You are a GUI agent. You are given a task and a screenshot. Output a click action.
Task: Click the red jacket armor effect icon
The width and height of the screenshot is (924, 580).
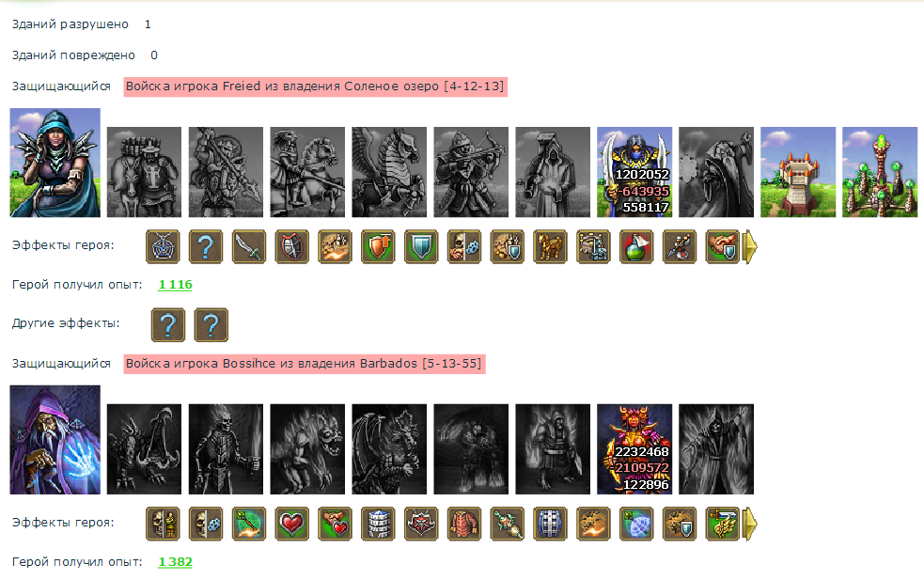(x=464, y=524)
